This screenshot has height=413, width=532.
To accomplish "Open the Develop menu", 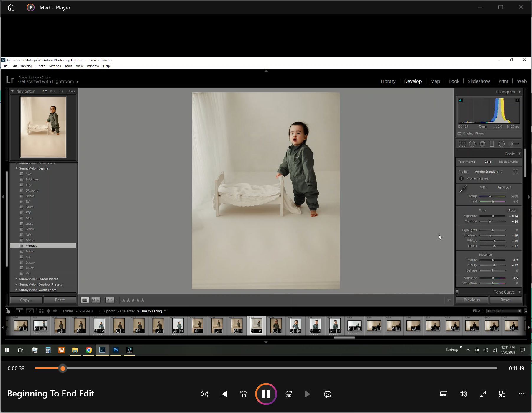I will coord(27,66).
